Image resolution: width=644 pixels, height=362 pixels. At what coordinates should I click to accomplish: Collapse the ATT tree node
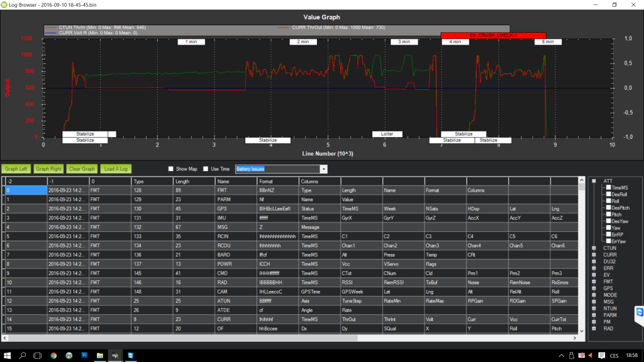pos(595,181)
